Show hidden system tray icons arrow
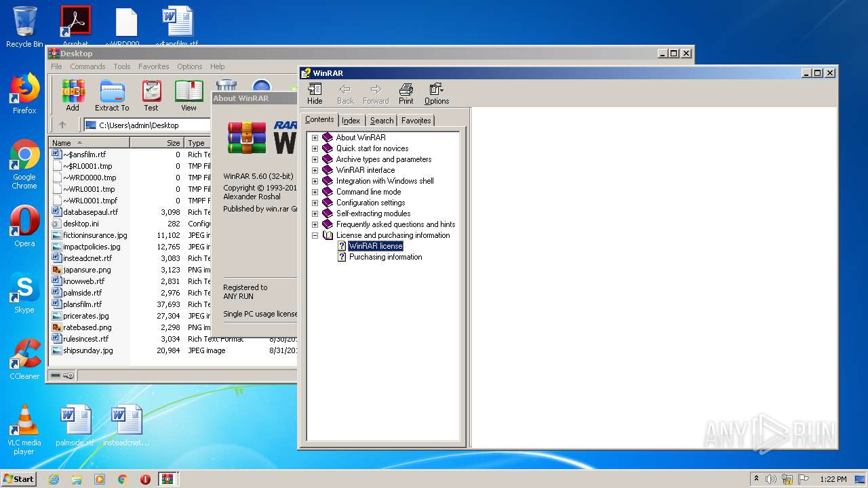Viewport: 868px width, 488px height. pyautogui.click(x=756, y=479)
